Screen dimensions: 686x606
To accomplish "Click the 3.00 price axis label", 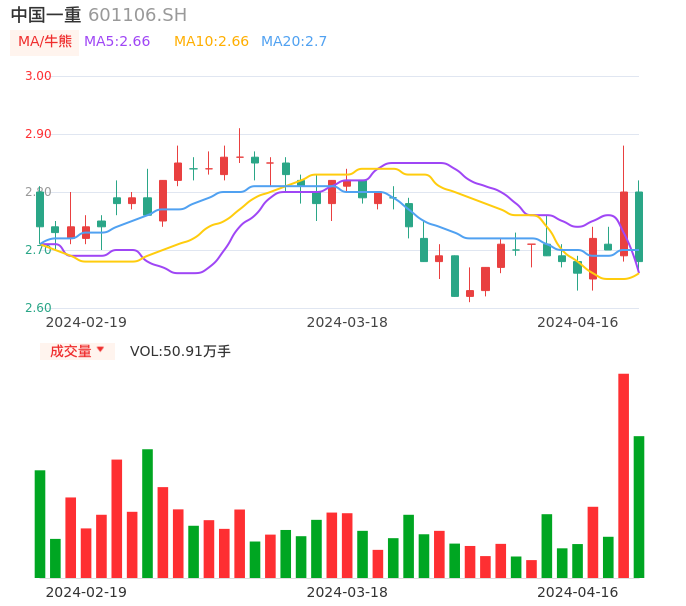I will [x=38, y=76].
